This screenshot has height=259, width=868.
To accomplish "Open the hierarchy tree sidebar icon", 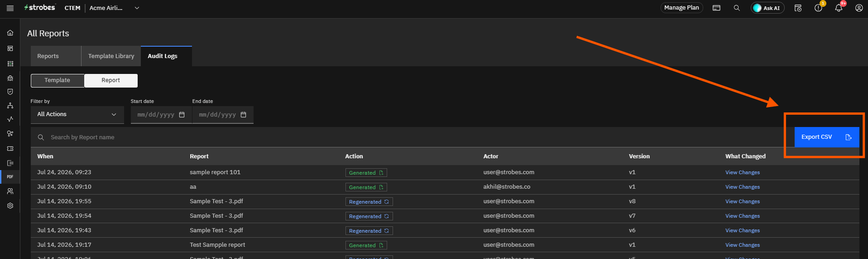I will 10,106.
